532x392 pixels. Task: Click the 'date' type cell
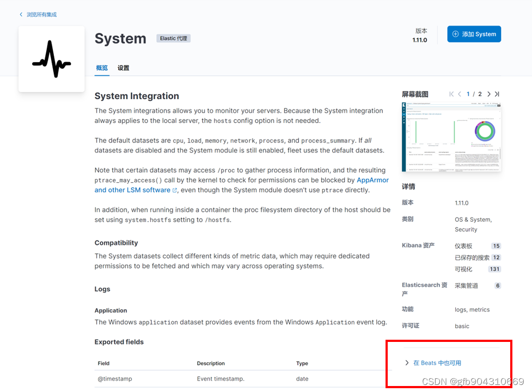[x=302, y=379]
